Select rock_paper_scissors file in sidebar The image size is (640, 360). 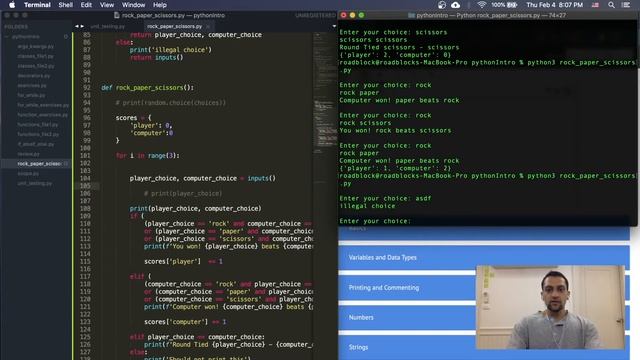tap(39, 164)
